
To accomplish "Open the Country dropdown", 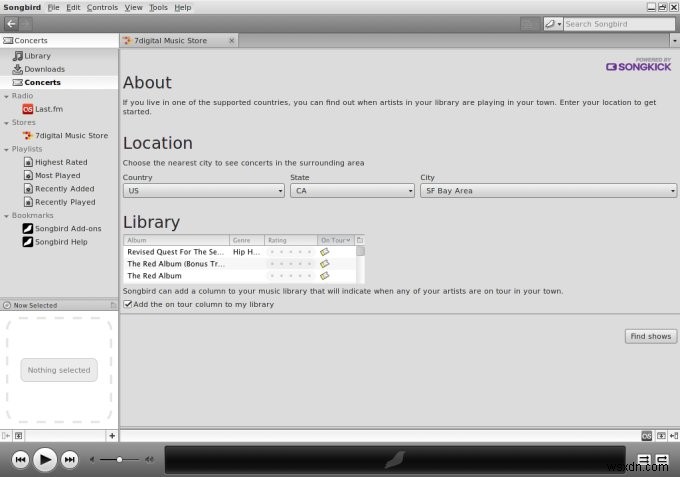I will click(x=203, y=191).
